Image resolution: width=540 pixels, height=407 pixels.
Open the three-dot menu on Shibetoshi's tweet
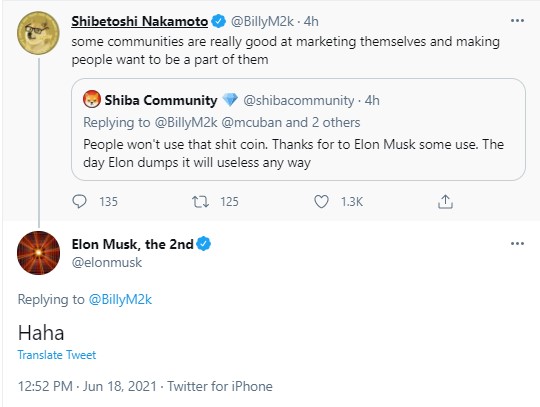[x=517, y=21]
